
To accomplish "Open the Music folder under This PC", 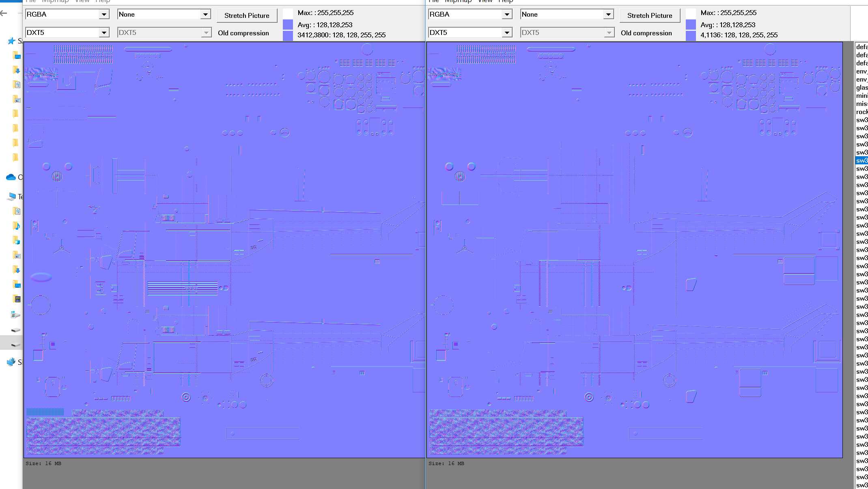I will point(16,226).
